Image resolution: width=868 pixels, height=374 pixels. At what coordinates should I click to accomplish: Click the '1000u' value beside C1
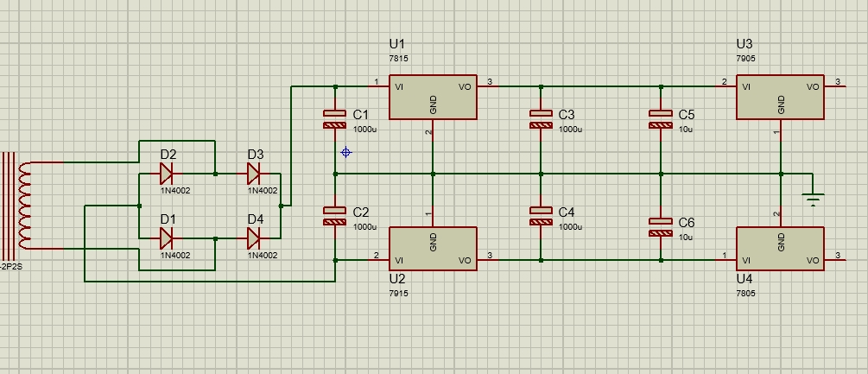click(364, 130)
